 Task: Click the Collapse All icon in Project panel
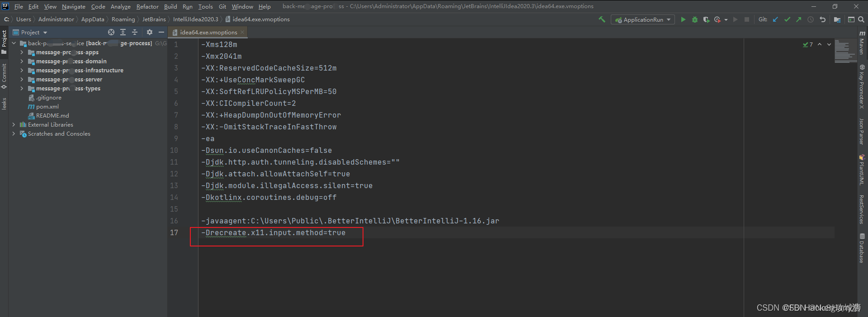pyautogui.click(x=135, y=32)
